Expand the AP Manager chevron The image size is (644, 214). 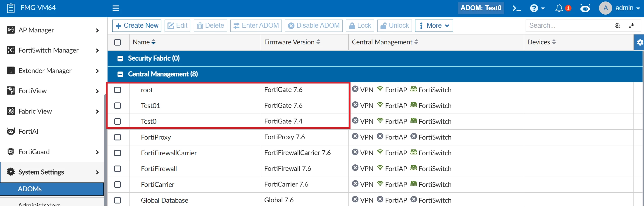(97, 30)
